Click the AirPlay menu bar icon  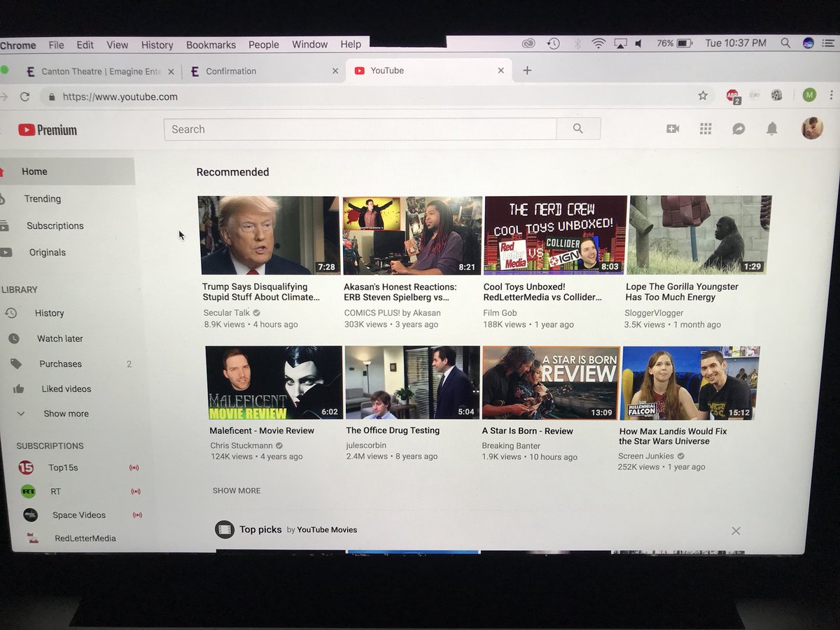tap(619, 43)
